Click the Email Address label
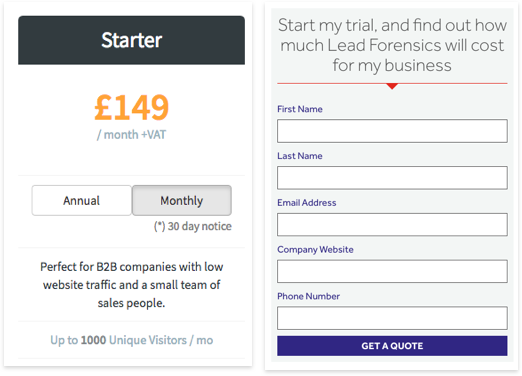Viewport: 522px width, 376px height. tap(307, 202)
